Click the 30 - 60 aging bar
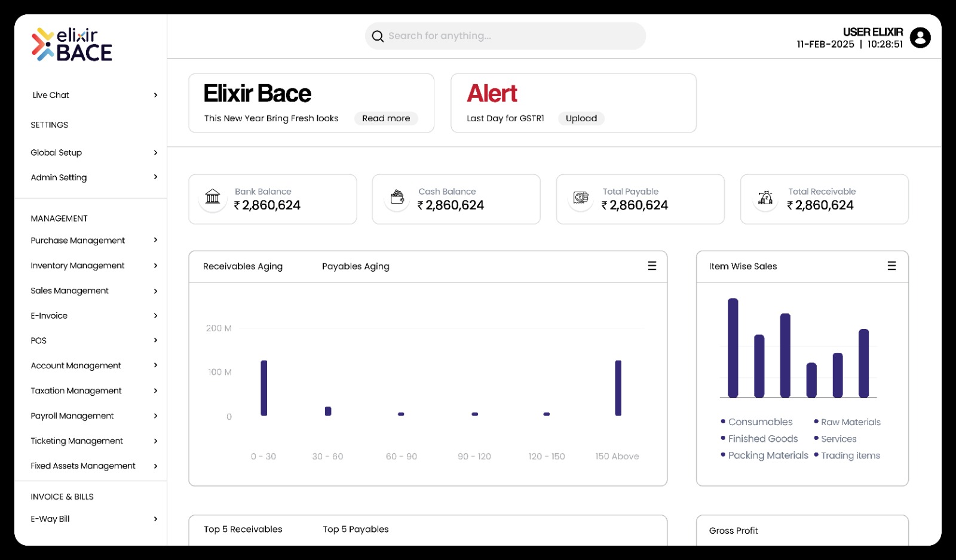 (x=328, y=411)
